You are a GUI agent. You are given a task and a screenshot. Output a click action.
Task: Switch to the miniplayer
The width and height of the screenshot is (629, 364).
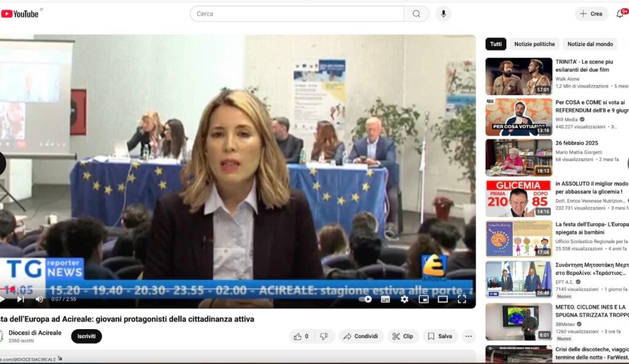[x=424, y=299]
